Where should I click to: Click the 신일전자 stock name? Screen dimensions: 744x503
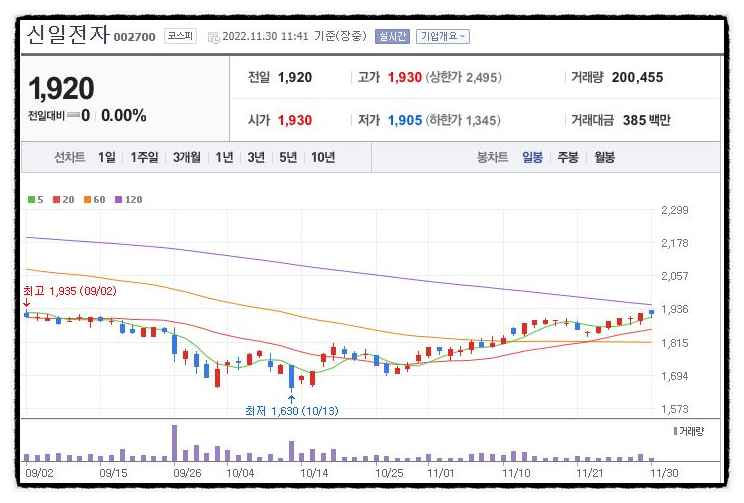(x=68, y=34)
